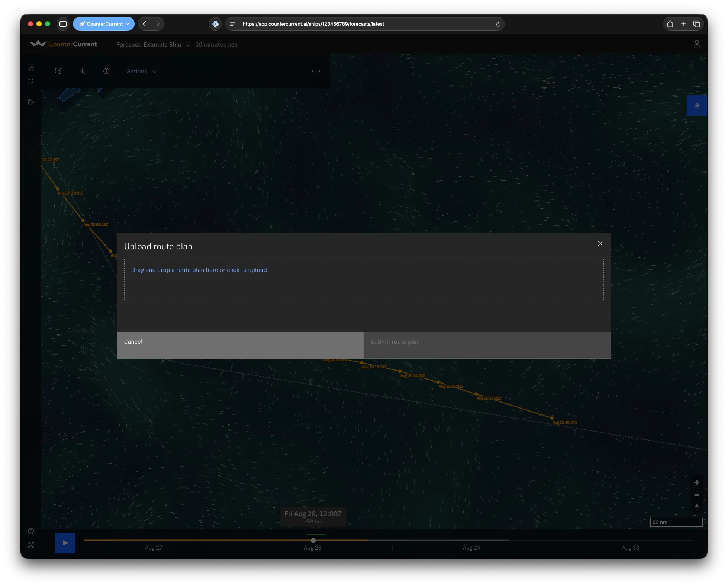Zoom in the map with plus button
728x586 pixels.
pyautogui.click(x=697, y=483)
